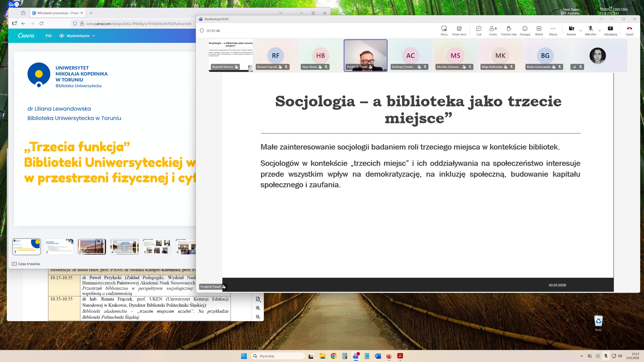Leave the meeting with Opuść
The width and height of the screenshot is (644, 362).
(x=629, y=29)
